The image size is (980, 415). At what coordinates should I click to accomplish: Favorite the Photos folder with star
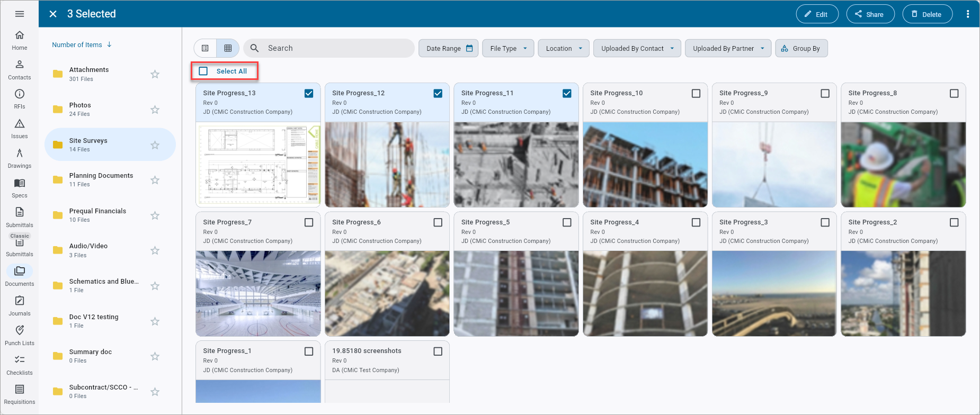[x=155, y=110]
